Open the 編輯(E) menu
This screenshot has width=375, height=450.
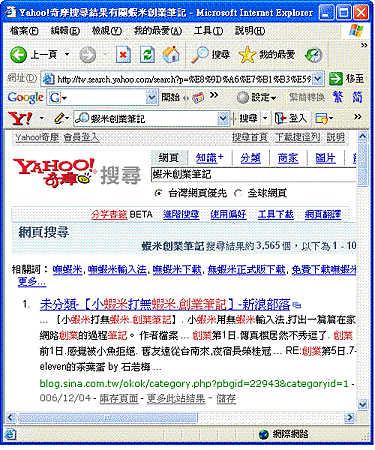click(65, 31)
